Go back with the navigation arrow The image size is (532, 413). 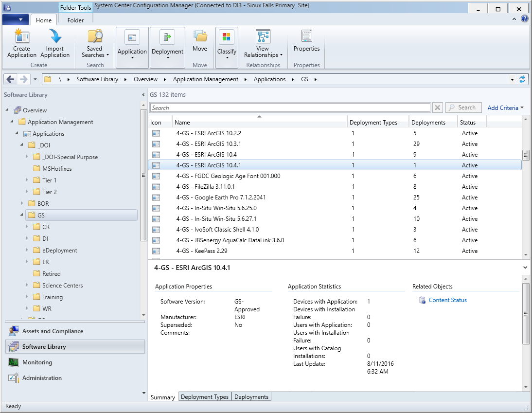pos(11,79)
